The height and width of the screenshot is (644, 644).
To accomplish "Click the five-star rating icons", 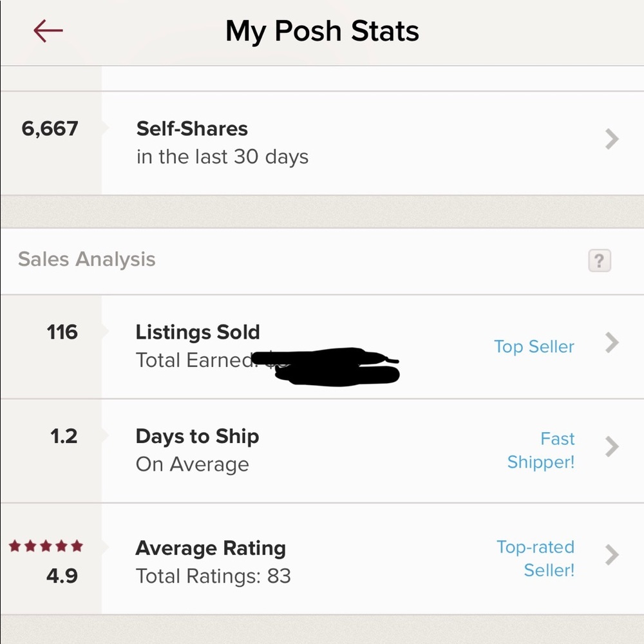I will tap(46, 545).
